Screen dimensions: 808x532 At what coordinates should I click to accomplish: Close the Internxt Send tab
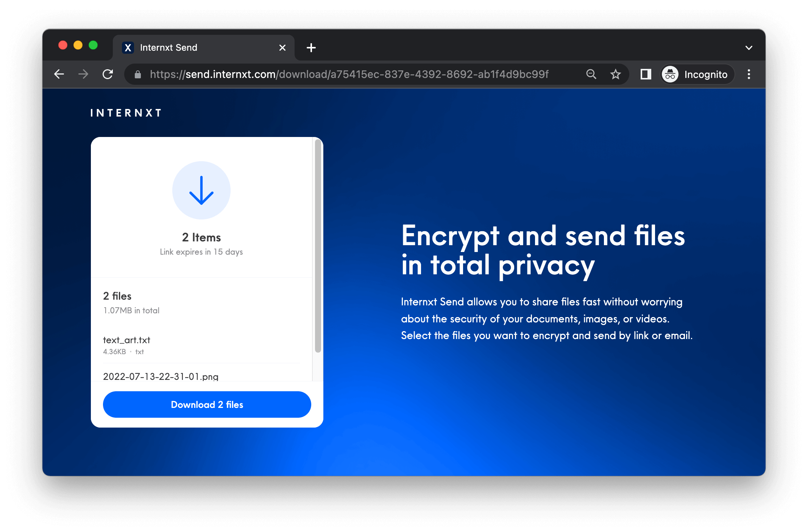coord(282,48)
